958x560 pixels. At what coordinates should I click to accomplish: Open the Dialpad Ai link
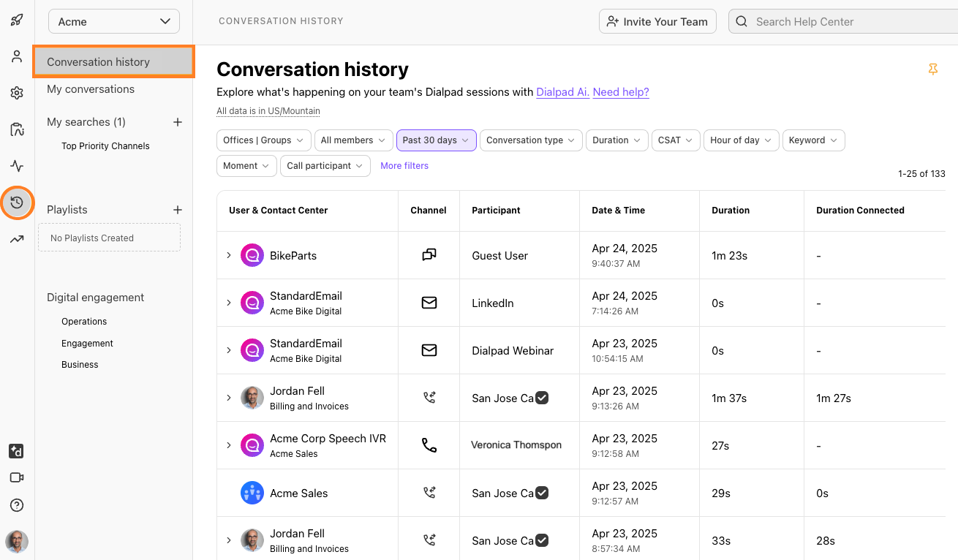click(562, 92)
